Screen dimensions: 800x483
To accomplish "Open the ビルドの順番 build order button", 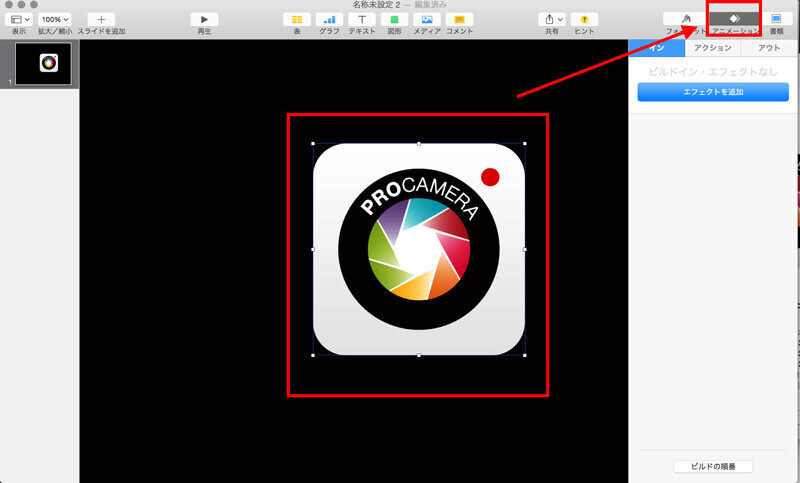I will 713,466.
